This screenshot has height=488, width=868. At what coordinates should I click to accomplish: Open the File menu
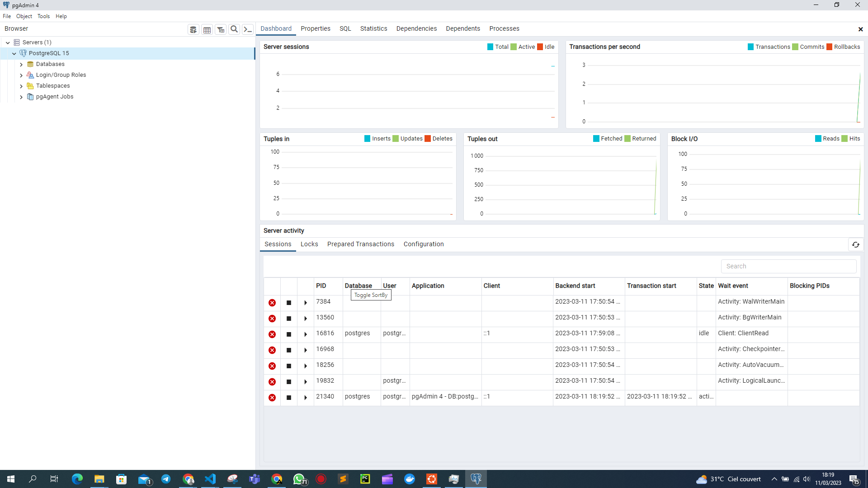coord(7,16)
